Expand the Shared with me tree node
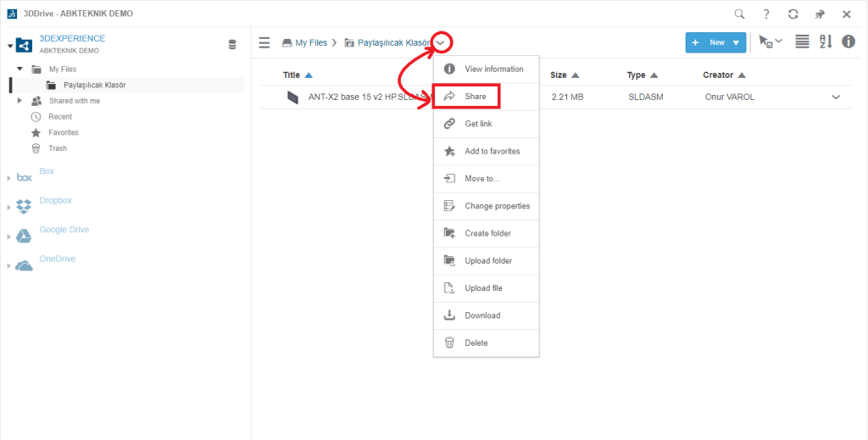This screenshot has height=440, width=868. click(x=19, y=101)
